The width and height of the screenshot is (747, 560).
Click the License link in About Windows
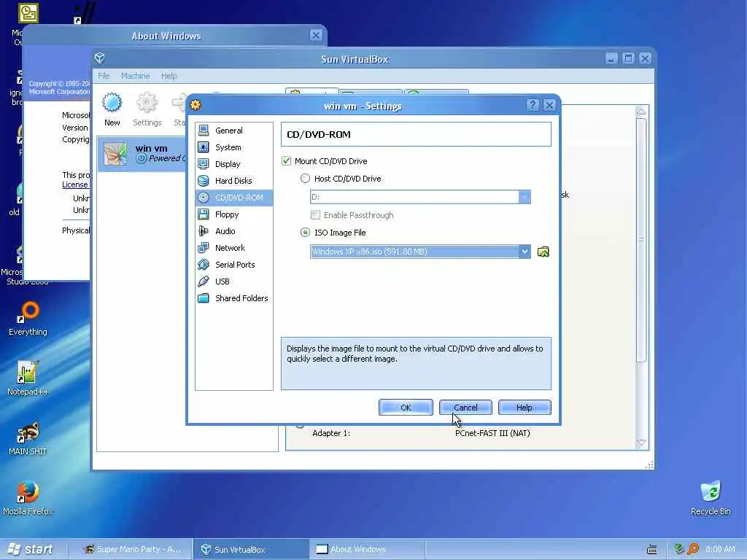(75, 184)
